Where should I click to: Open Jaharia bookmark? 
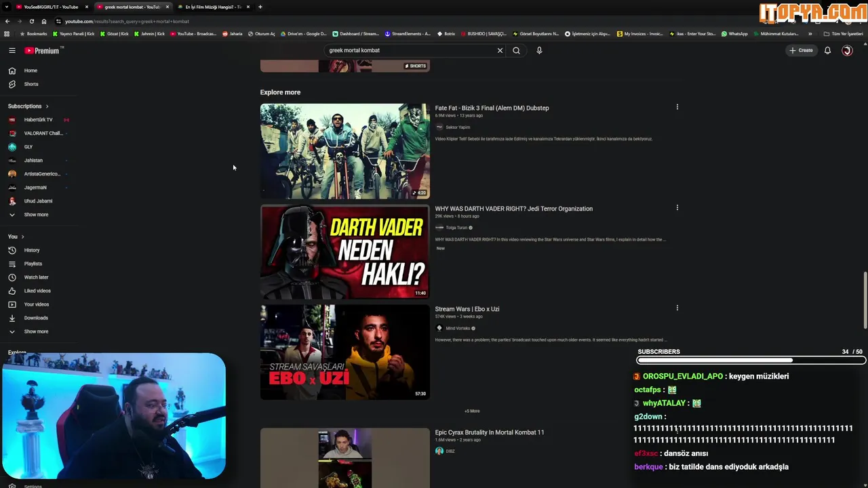coord(233,34)
